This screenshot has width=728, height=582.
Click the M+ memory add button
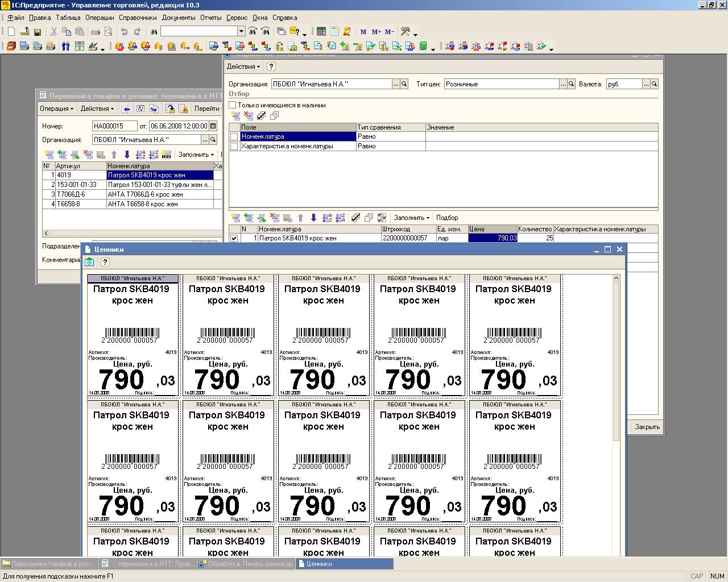pyautogui.click(x=376, y=32)
